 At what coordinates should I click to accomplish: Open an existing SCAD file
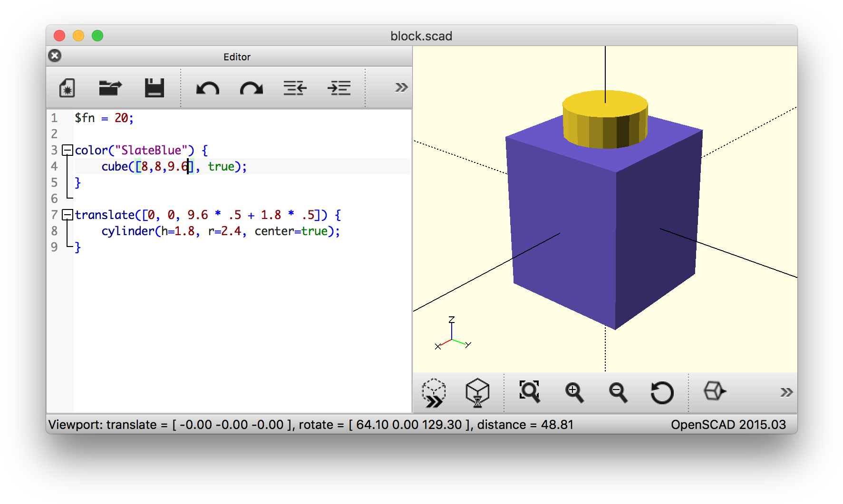[110, 88]
